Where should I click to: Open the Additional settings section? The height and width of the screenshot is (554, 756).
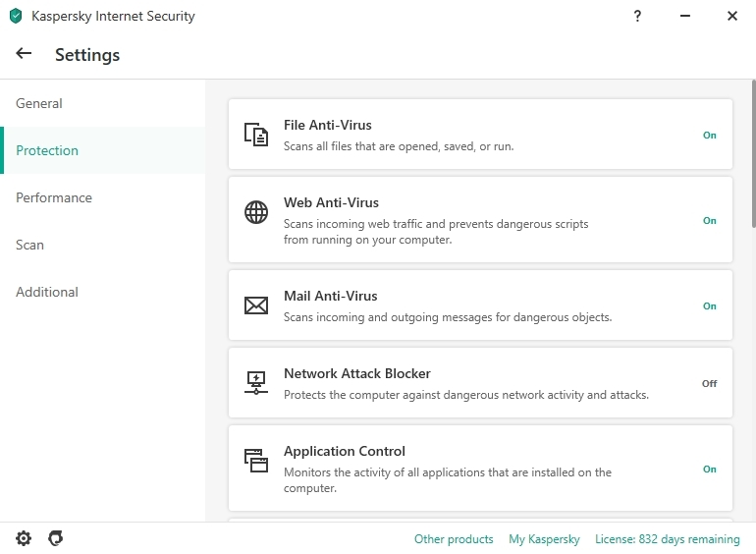(47, 292)
